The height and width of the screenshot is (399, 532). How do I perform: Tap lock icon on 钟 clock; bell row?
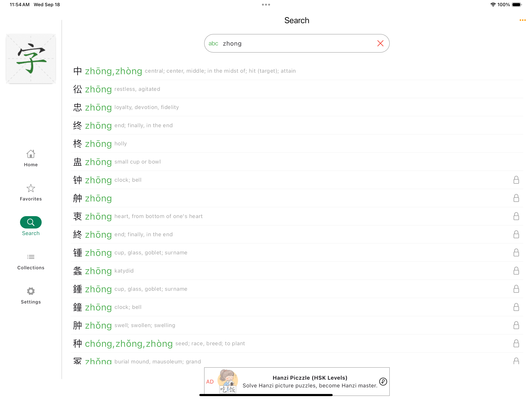tap(516, 180)
